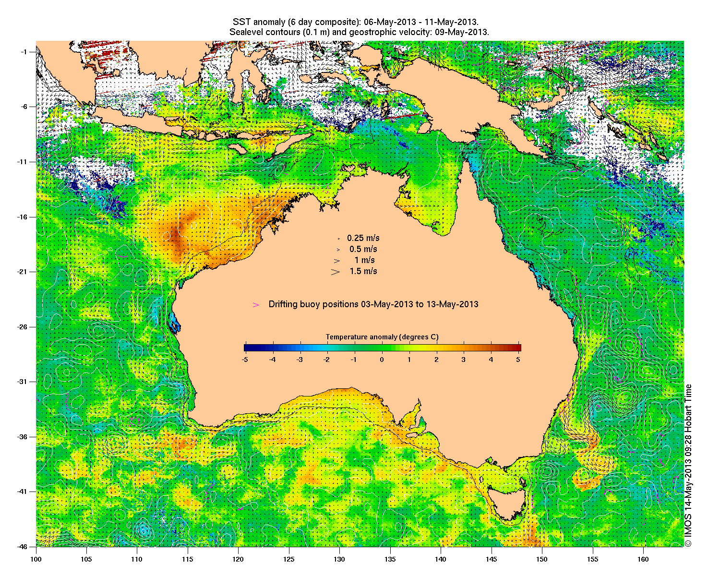Click the '1.5 m/s' legend label
The height and width of the screenshot is (588, 720).
tap(363, 271)
